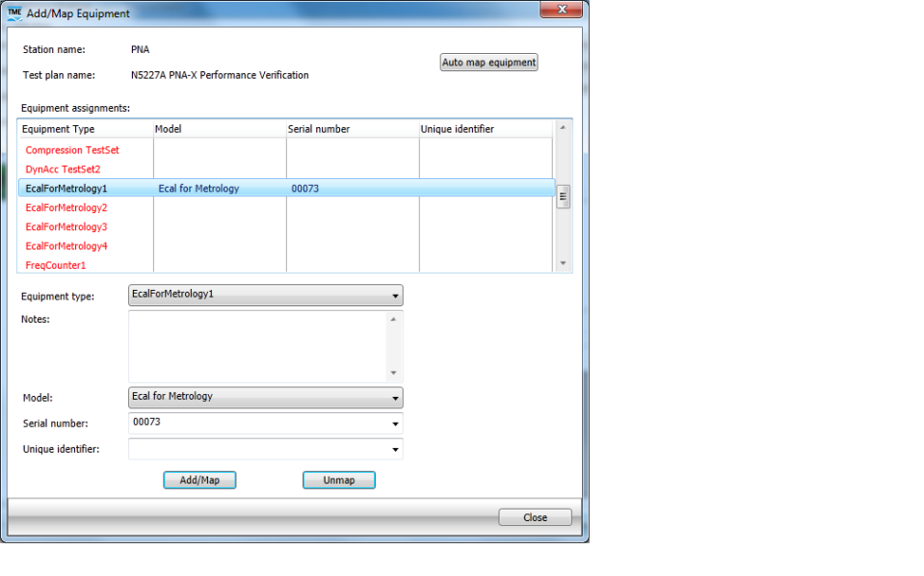924x576 pixels.
Task: Select the EcalForMetrology2 row
Action: [x=66, y=208]
